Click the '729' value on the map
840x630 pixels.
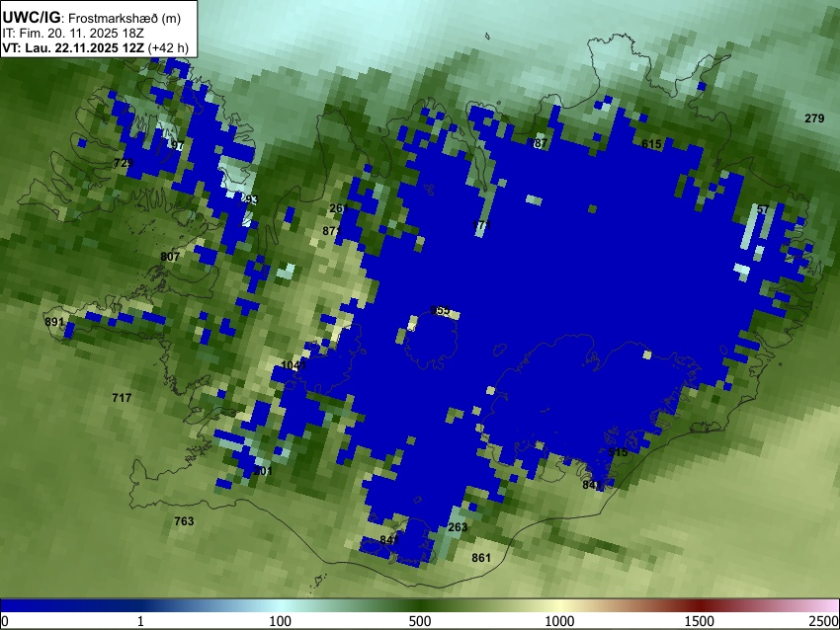(124, 163)
